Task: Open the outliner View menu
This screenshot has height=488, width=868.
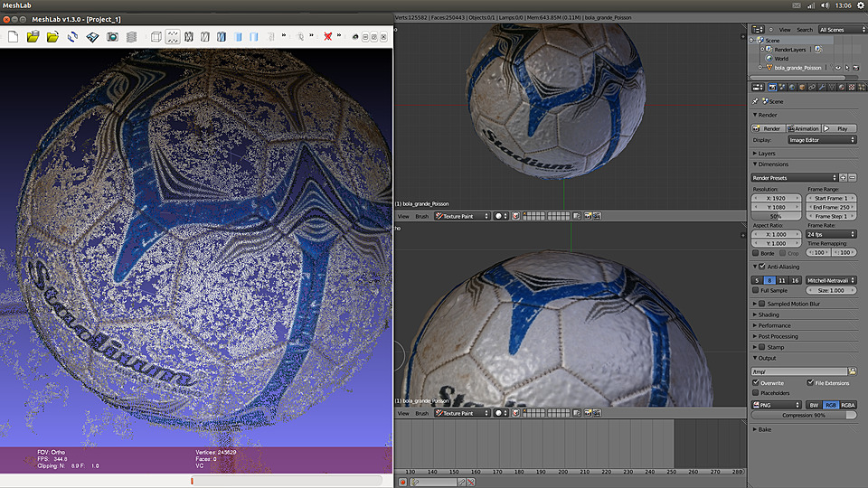Action: pyautogui.click(x=785, y=30)
